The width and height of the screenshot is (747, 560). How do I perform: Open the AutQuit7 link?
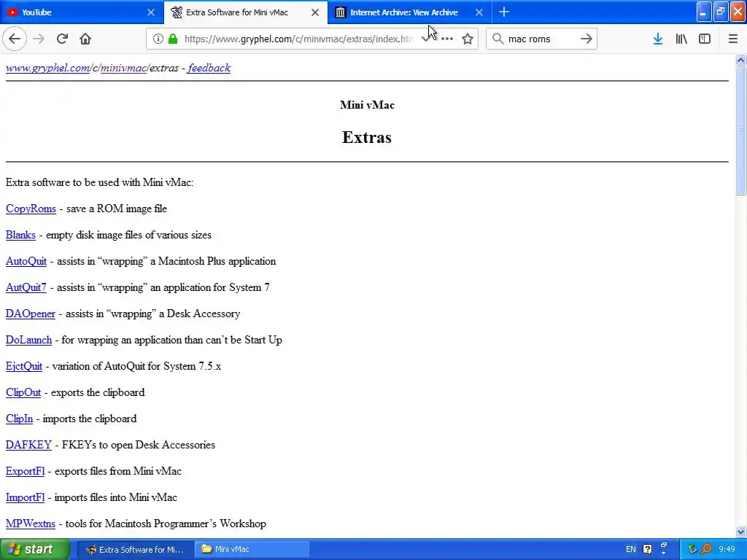tap(26, 287)
